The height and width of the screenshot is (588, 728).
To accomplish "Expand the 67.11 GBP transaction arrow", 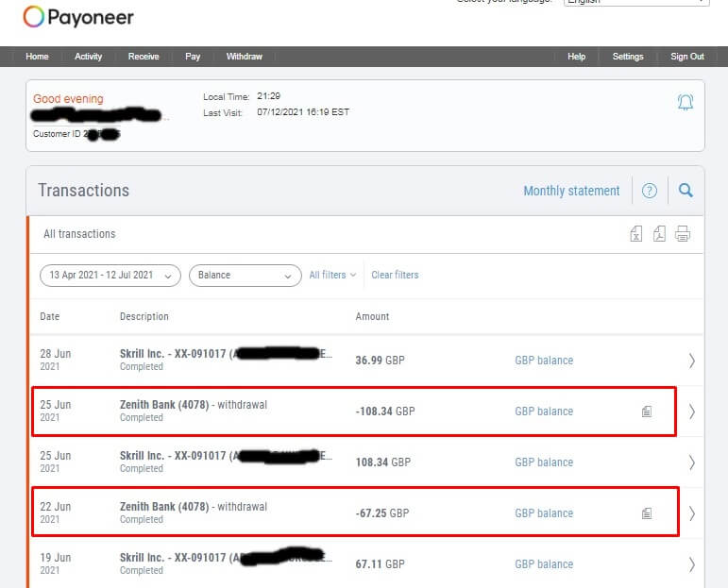I will pyautogui.click(x=692, y=564).
